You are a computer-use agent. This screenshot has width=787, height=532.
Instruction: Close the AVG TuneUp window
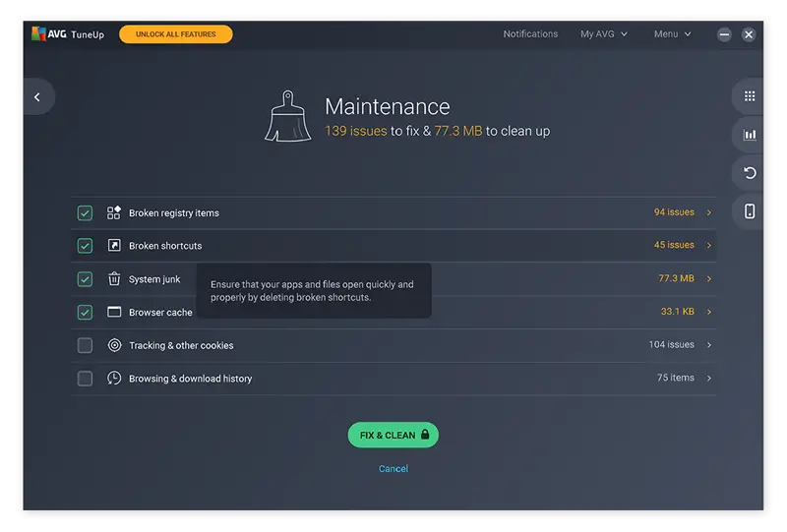pyautogui.click(x=749, y=34)
